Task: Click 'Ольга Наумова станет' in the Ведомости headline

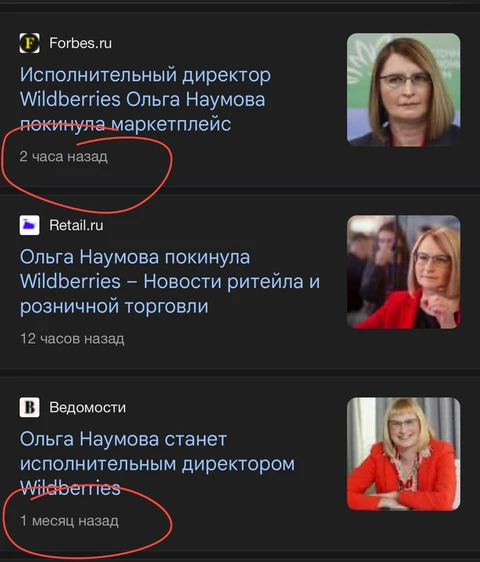Action: pyautogui.click(x=123, y=439)
